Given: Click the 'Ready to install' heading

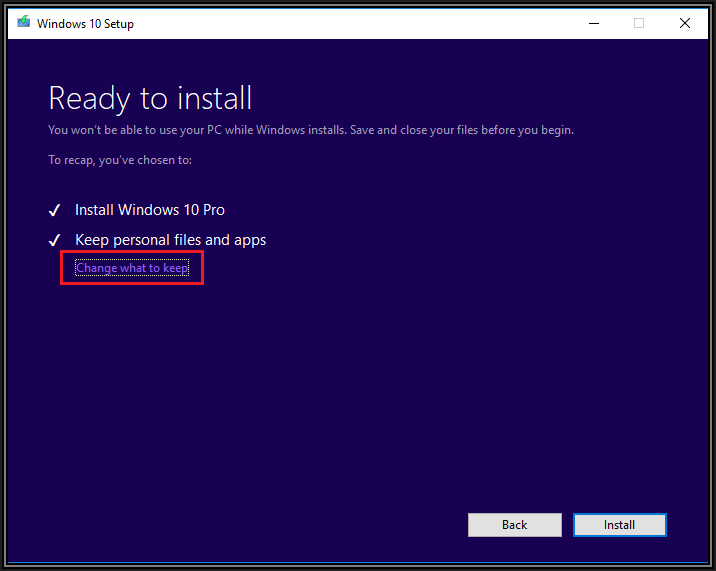Looking at the screenshot, I should click(x=150, y=98).
